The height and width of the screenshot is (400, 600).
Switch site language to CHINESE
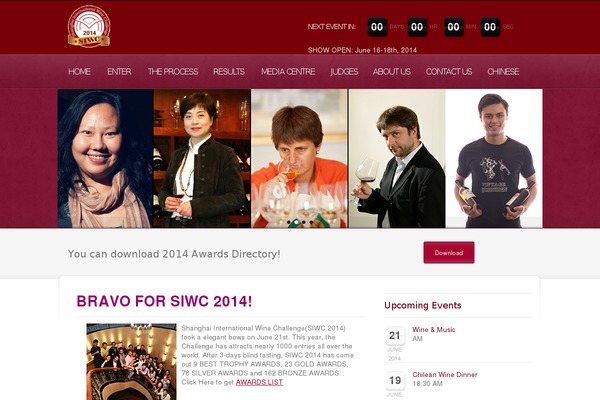503,72
